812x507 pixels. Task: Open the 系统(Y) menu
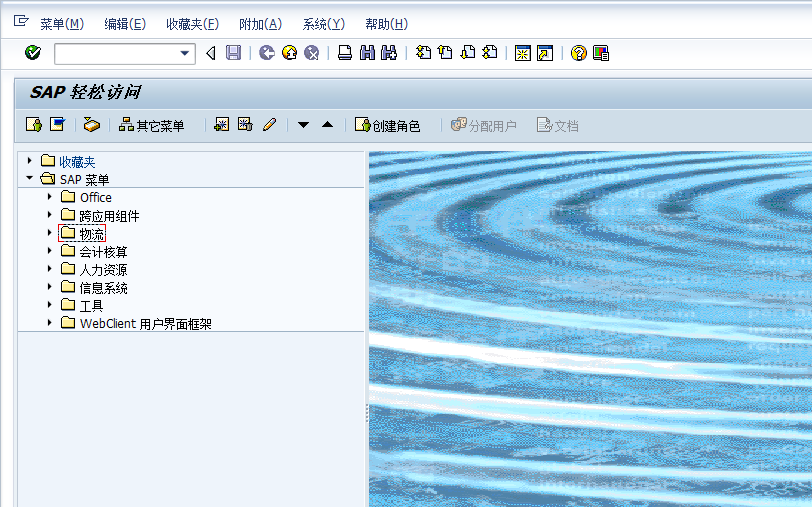pyautogui.click(x=324, y=24)
